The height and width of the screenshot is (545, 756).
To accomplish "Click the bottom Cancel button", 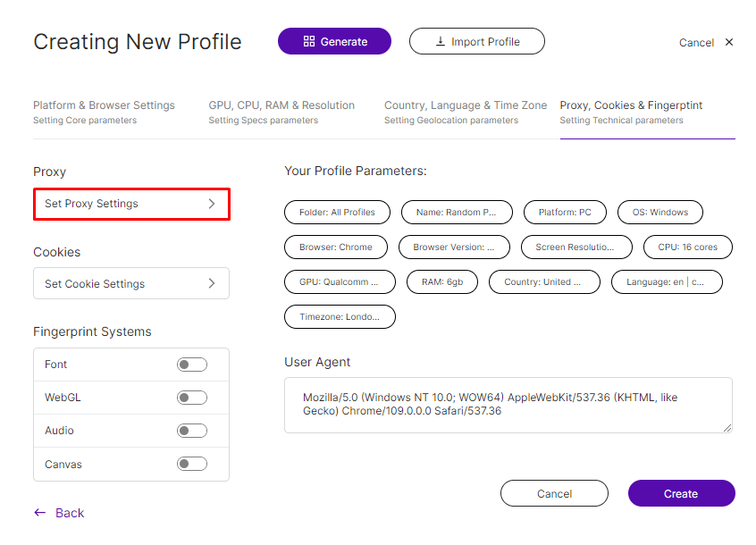I will point(554,493).
